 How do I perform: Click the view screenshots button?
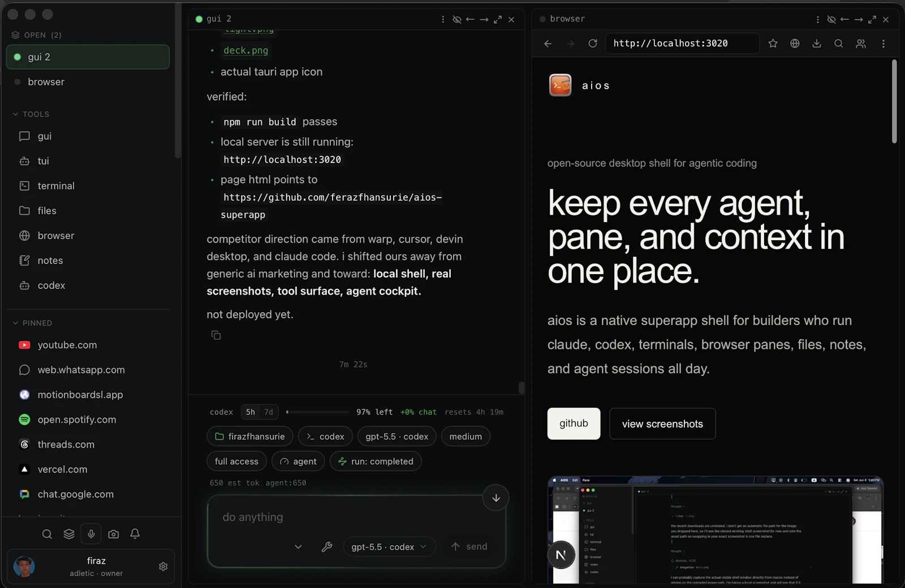point(662,423)
